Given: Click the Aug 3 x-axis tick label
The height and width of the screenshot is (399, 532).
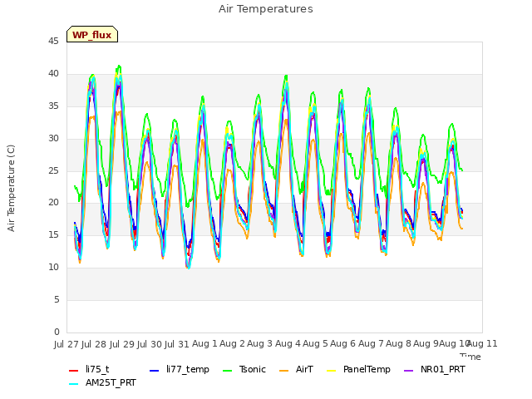Looking at the screenshot, I should tap(260, 343).
